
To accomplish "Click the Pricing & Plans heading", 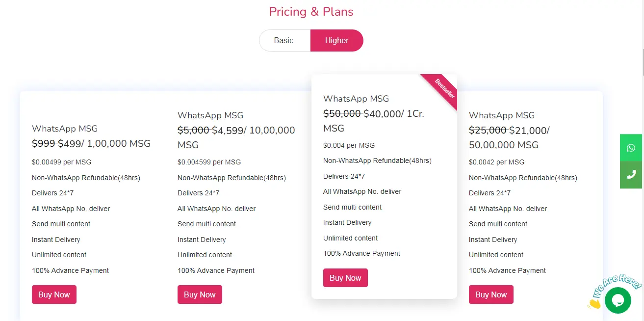I will click(x=311, y=12).
